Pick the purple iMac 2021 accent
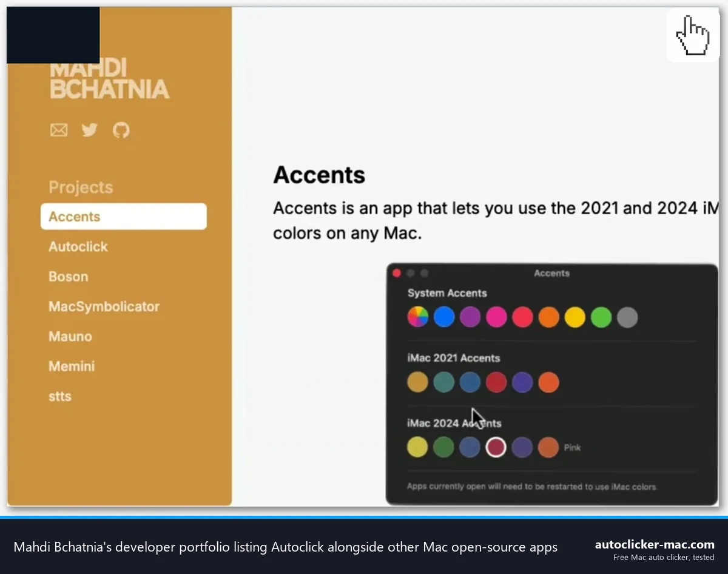 point(522,382)
